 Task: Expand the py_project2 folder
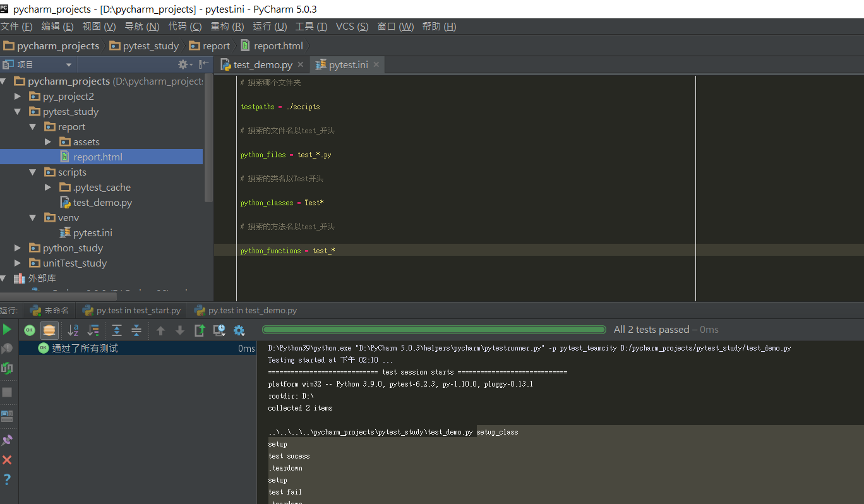point(18,97)
